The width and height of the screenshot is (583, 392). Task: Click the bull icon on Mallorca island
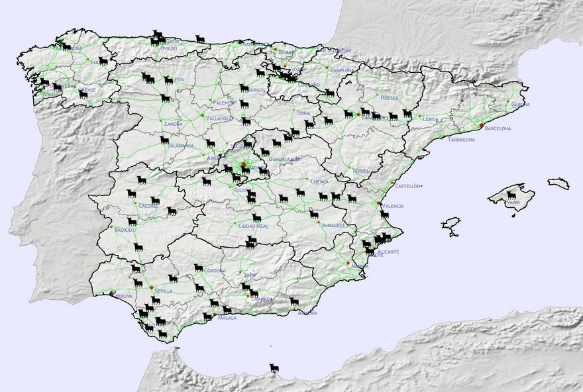tap(511, 195)
